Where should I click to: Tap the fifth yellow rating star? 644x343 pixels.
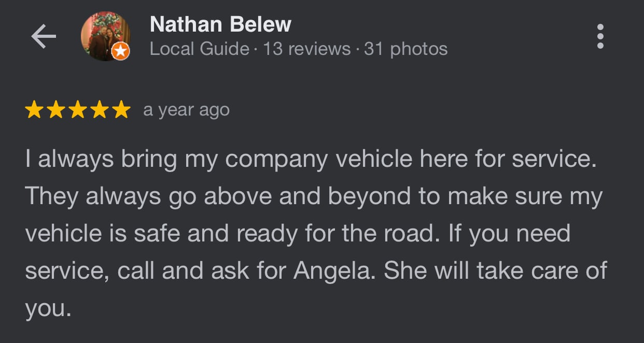click(121, 110)
